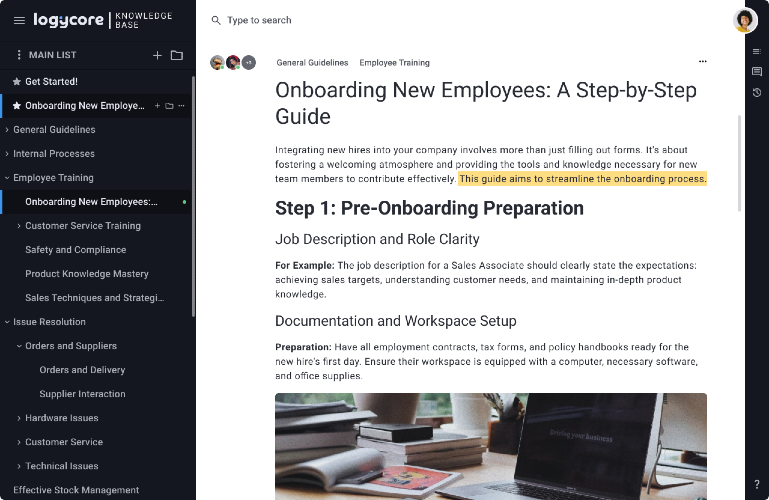Click star icon on favorited Onboarding New Employe... row

coord(17,106)
